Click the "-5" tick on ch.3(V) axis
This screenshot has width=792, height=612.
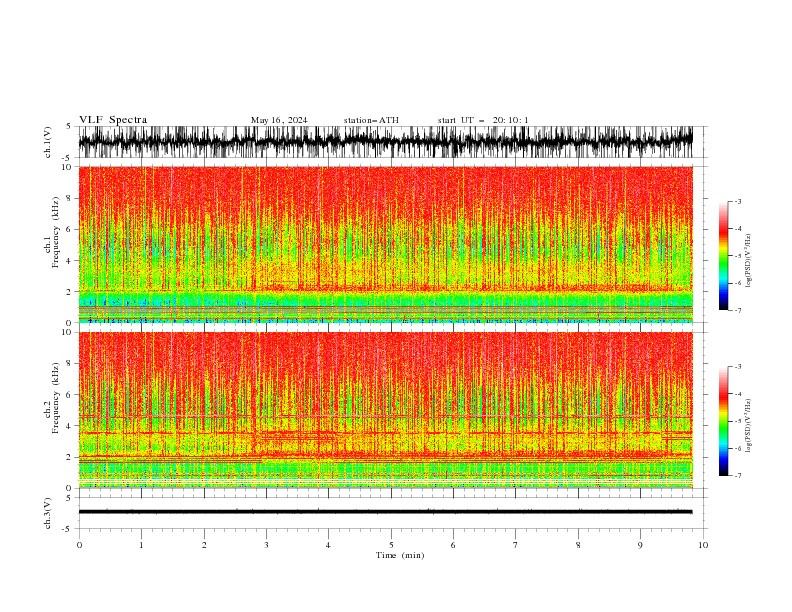click(67, 529)
